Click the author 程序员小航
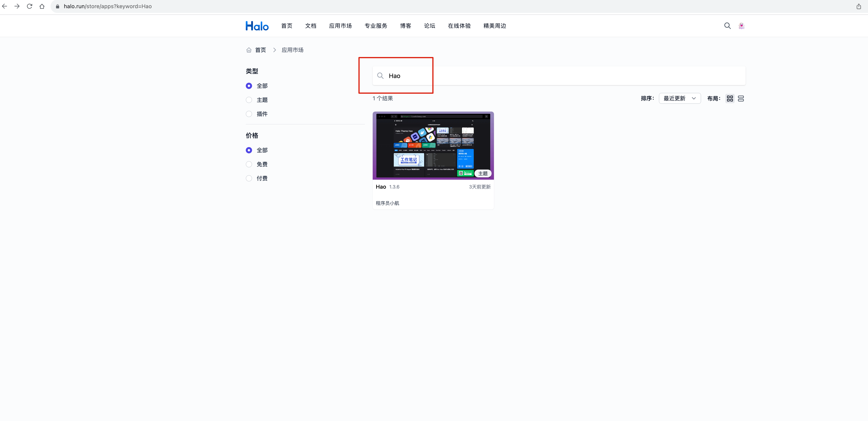 click(x=388, y=203)
